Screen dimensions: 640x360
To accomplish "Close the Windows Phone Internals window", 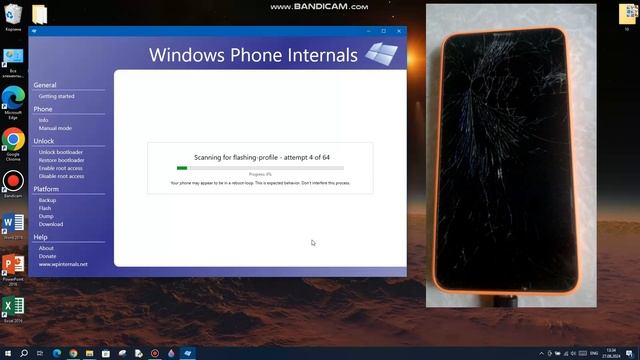I will [x=399, y=31].
